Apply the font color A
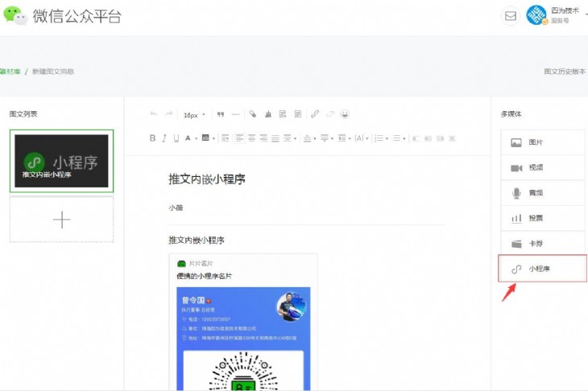588x391 pixels. [x=188, y=138]
